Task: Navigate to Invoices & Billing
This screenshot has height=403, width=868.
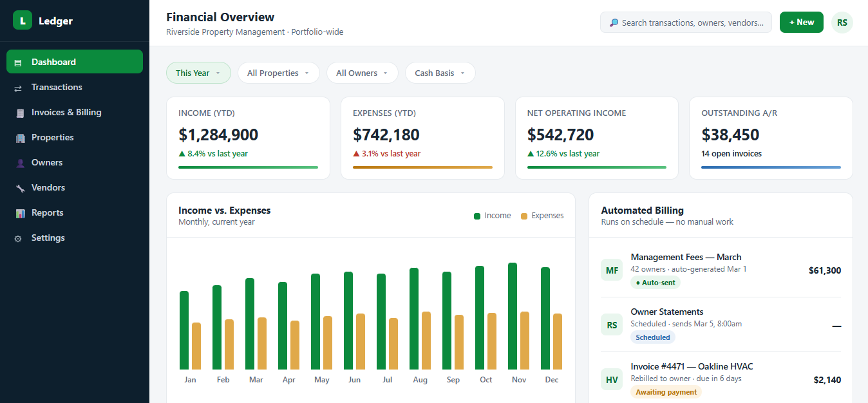Action: coord(75,112)
